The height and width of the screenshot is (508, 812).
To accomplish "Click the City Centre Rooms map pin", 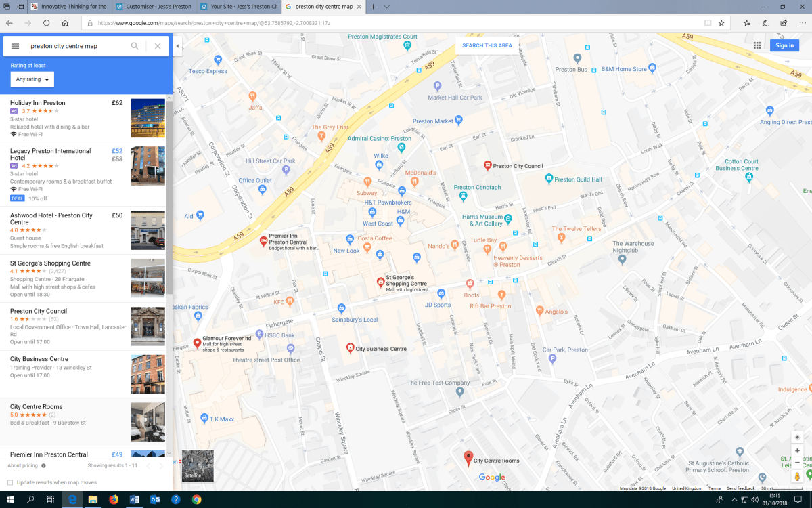I will [x=468, y=459].
